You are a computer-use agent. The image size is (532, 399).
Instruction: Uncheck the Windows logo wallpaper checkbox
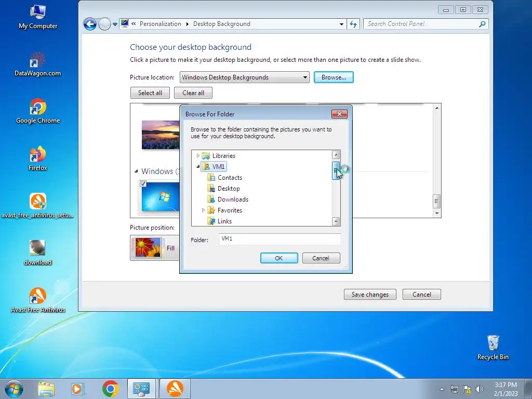tap(143, 183)
